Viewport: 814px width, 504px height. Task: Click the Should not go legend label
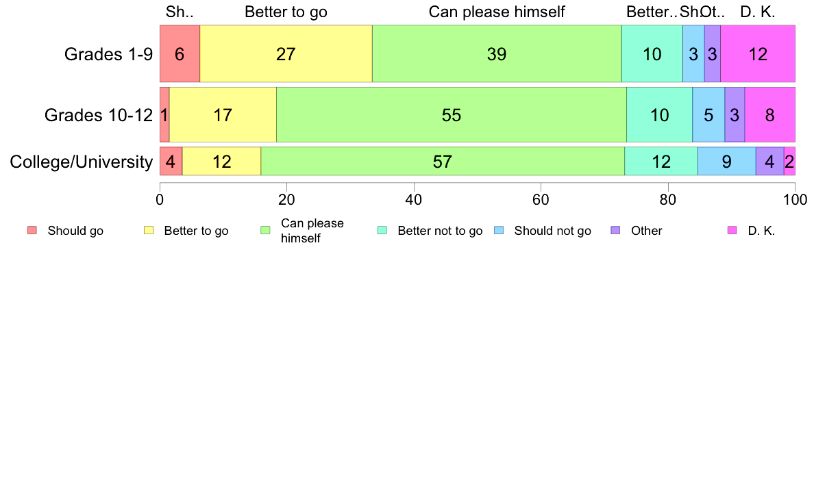coord(553,231)
